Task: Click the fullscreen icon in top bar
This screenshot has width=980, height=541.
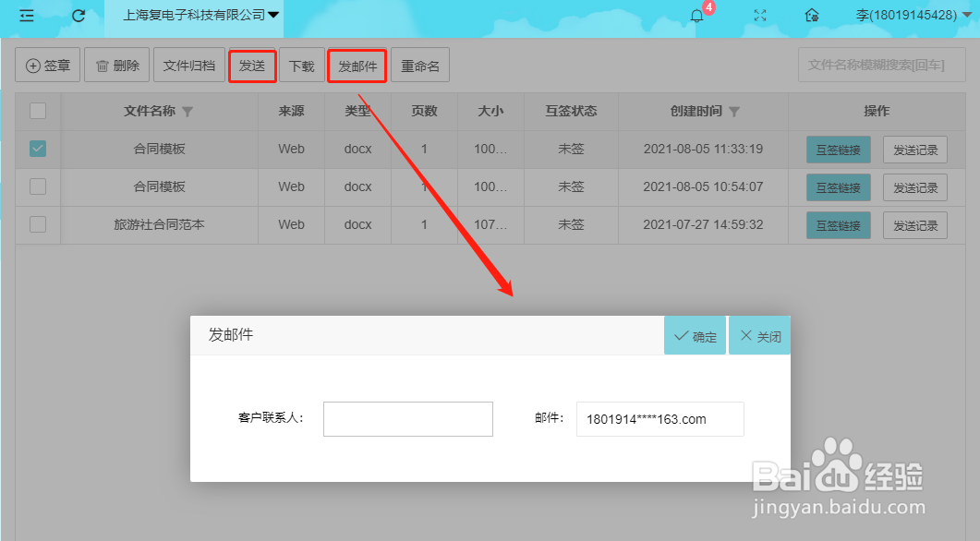Action: coord(760,16)
